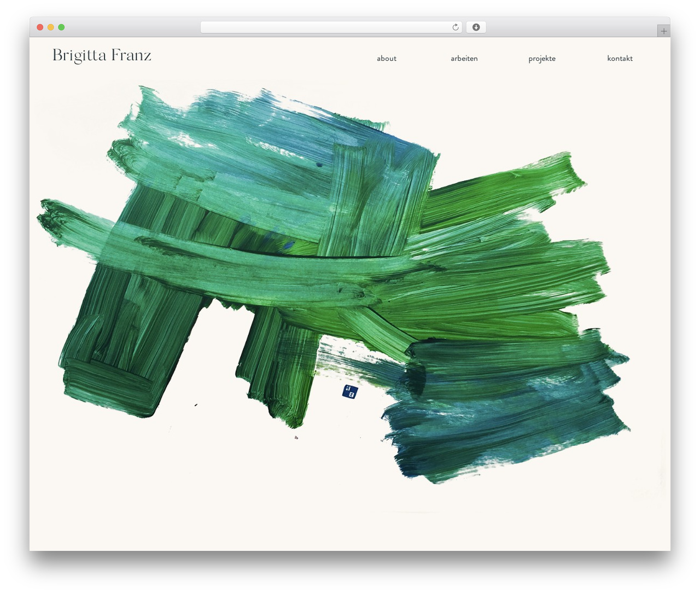Reload the page with refresh icon

(x=455, y=27)
